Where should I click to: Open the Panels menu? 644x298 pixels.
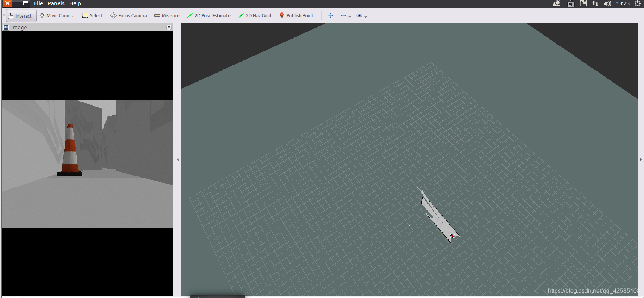56,3
